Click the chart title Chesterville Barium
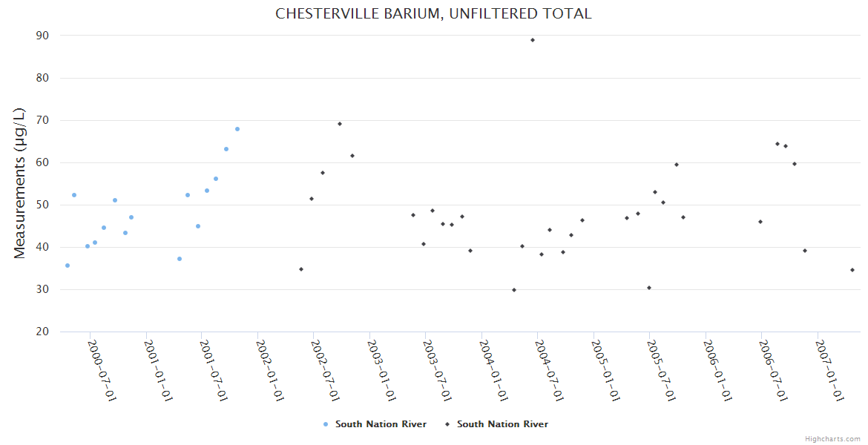This screenshot has height=445, width=868. coord(433,13)
